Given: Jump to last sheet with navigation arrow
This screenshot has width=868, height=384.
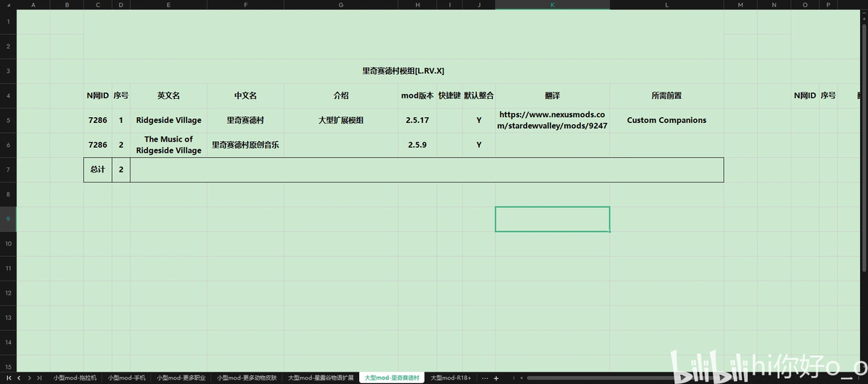Looking at the screenshot, I should [x=39, y=378].
